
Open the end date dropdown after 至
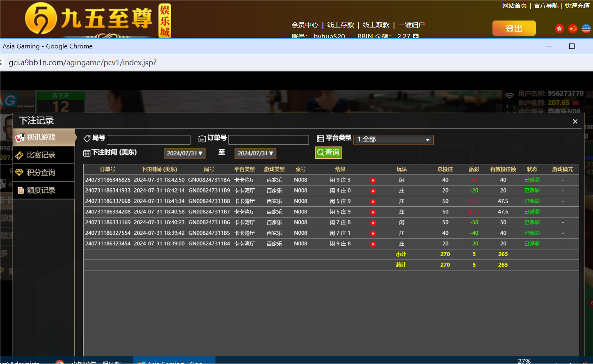tap(255, 153)
